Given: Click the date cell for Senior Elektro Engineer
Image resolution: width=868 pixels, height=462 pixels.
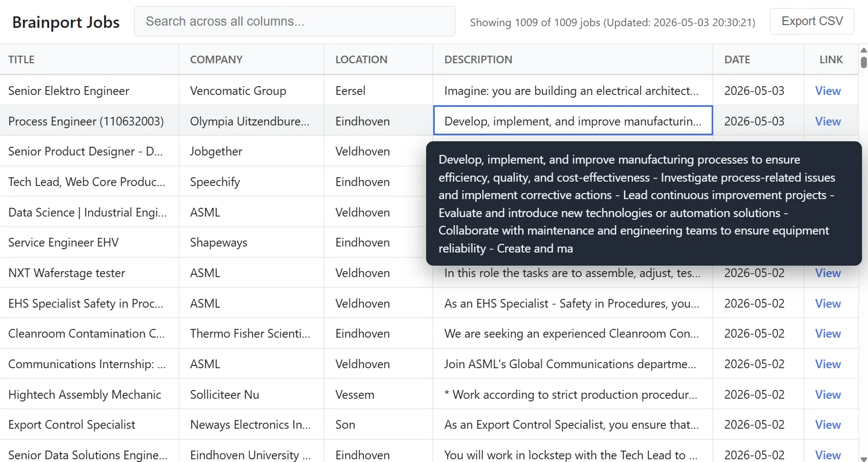Looking at the screenshot, I should pyautogui.click(x=758, y=91).
